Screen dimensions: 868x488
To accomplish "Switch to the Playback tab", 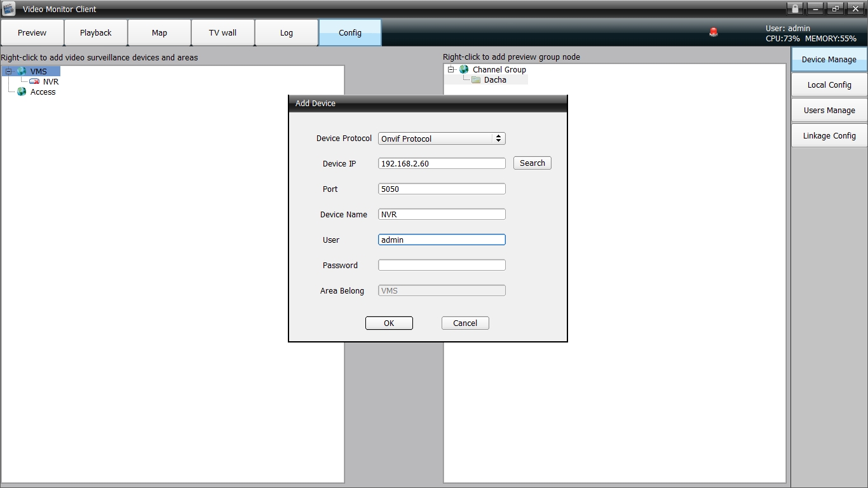I will pyautogui.click(x=96, y=32).
